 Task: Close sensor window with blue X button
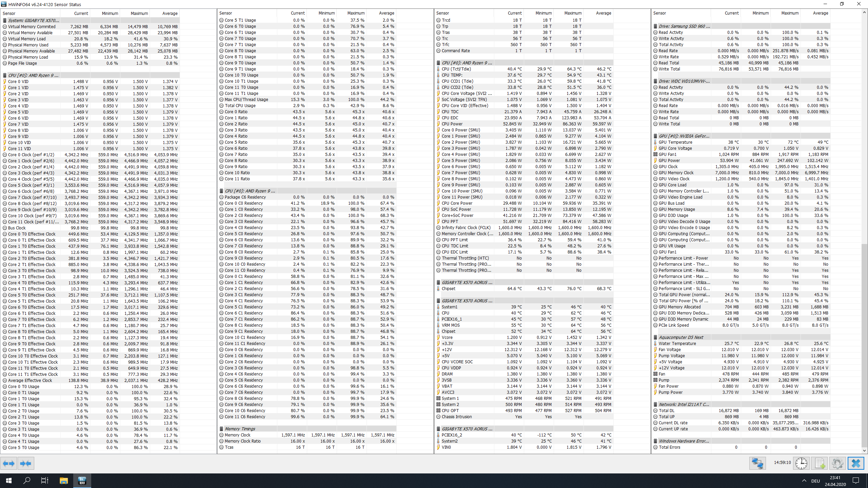point(856,463)
